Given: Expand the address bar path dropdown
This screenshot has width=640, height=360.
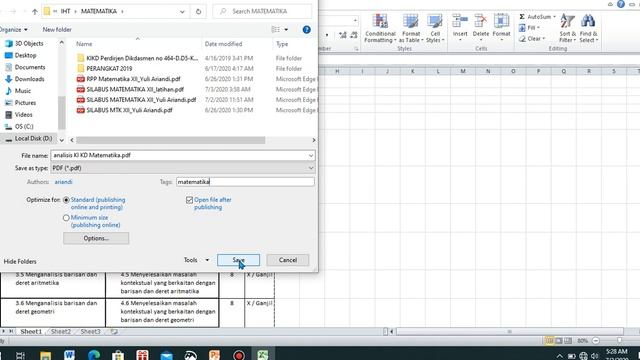Looking at the screenshot, I should (x=182, y=11).
